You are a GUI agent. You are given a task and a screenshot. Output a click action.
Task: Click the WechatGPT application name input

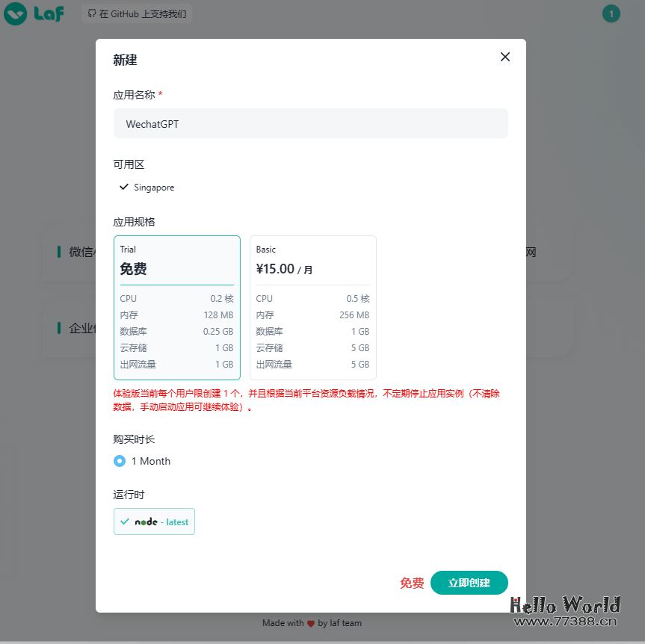tap(310, 123)
